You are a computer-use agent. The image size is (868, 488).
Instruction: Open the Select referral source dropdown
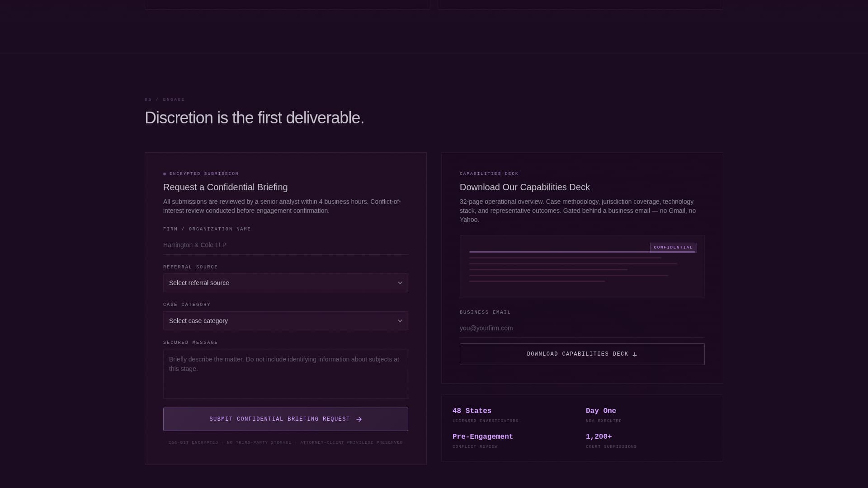(285, 283)
